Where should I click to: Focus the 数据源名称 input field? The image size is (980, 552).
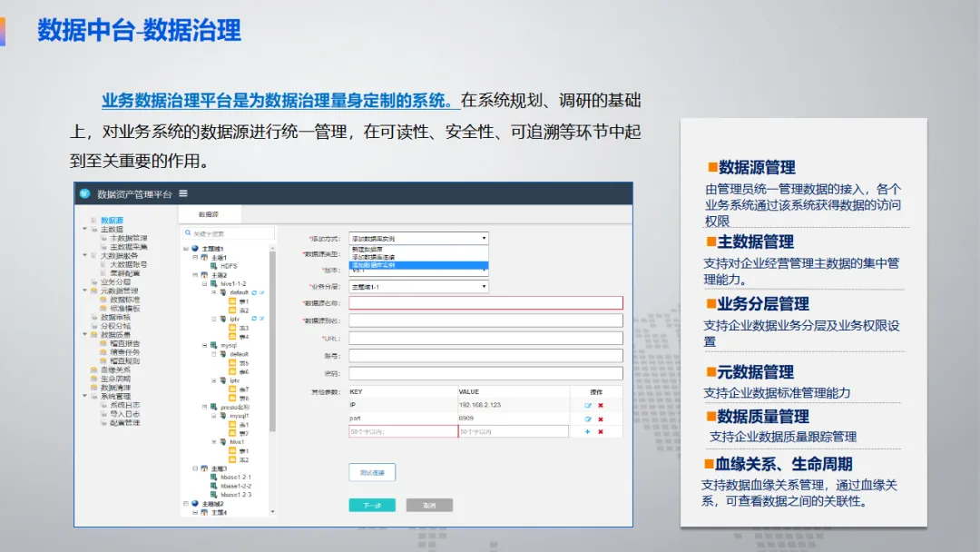(x=485, y=303)
